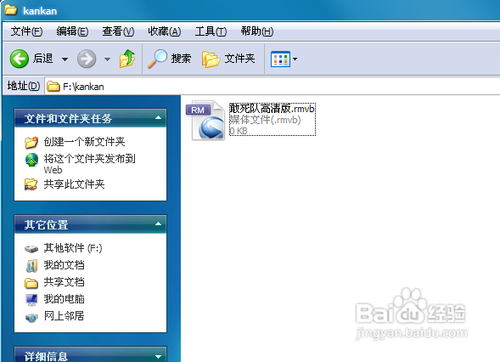Click the 媒体文件(.rmvb) type text

click(265, 120)
